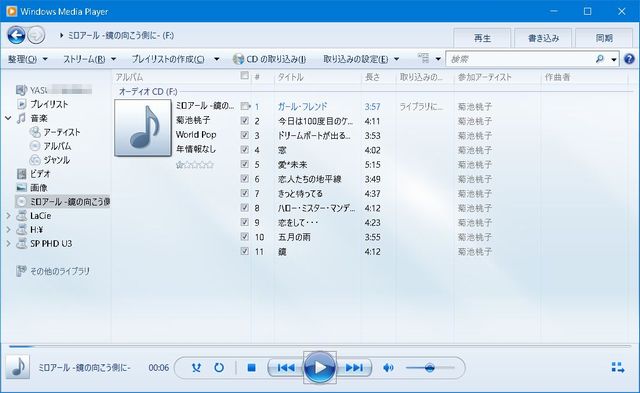Click the playback seek progress bar

(320, 346)
